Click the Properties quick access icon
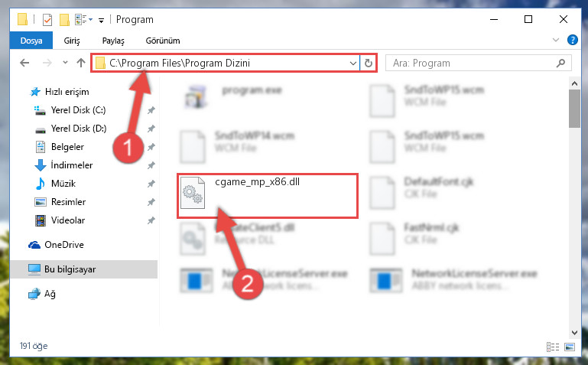The width and height of the screenshot is (588, 365). [x=47, y=19]
